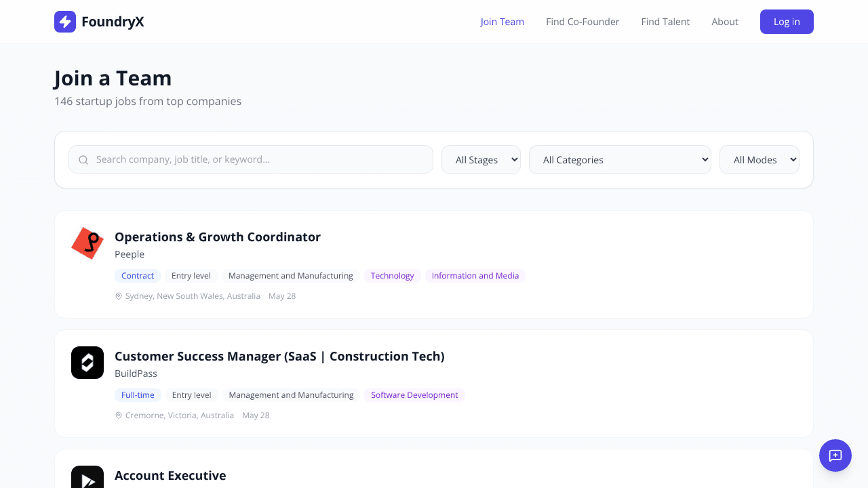The image size is (868, 488).
Task: Click the location pin beside Cremorne
Action: 119,415
